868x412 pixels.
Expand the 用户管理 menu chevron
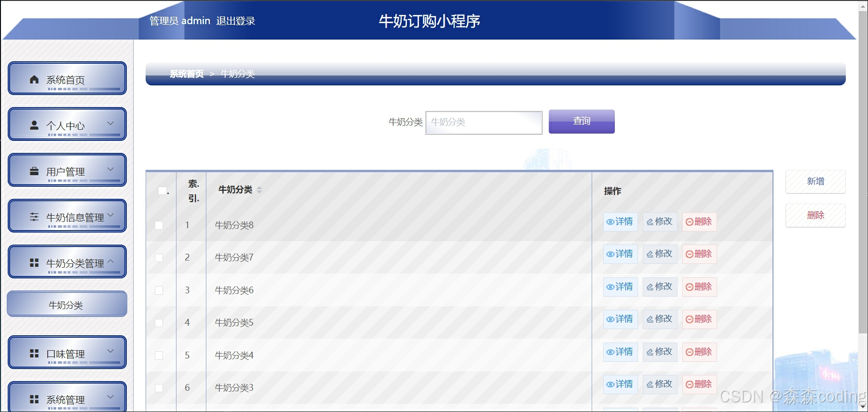click(110, 169)
